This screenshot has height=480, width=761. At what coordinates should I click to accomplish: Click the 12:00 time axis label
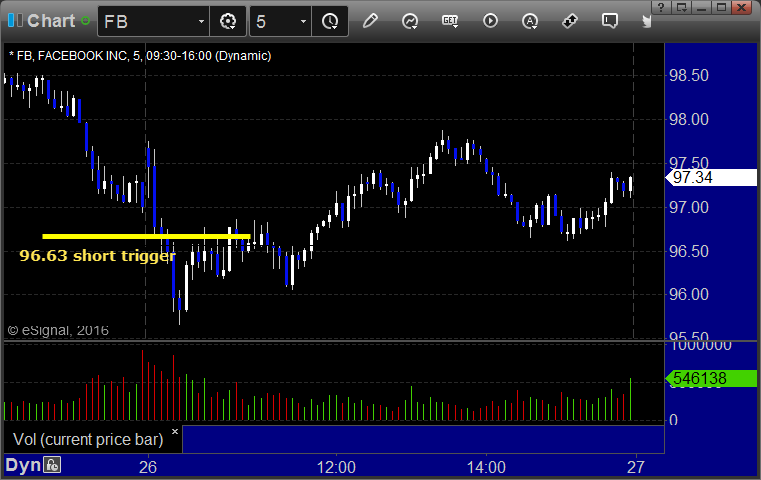pyautogui.click(x=336, y=467)
